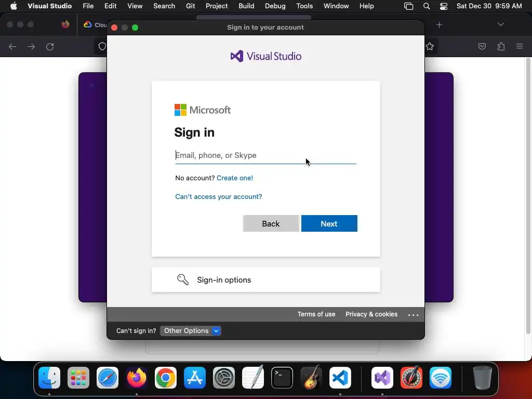Viewport: 532px width, 399px height.
Task: Open the Project menu
Action: (x=217, y=6)
